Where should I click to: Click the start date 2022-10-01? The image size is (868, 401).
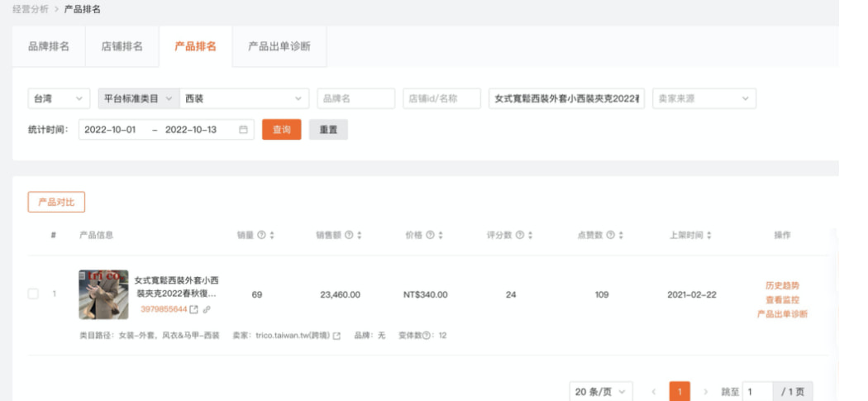[x=110, y=130]
